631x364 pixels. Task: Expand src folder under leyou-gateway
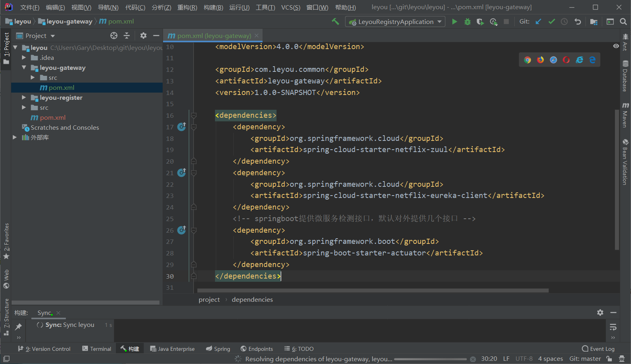click(x=33, y=77)
